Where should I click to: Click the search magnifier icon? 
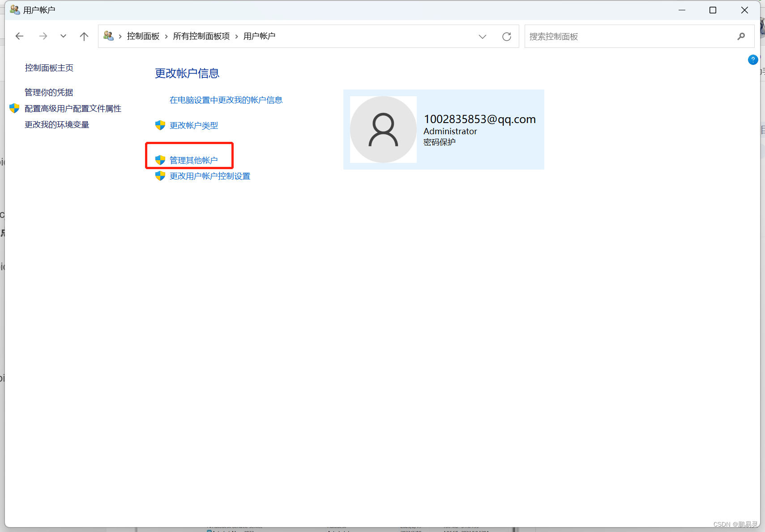pos(741,36)
